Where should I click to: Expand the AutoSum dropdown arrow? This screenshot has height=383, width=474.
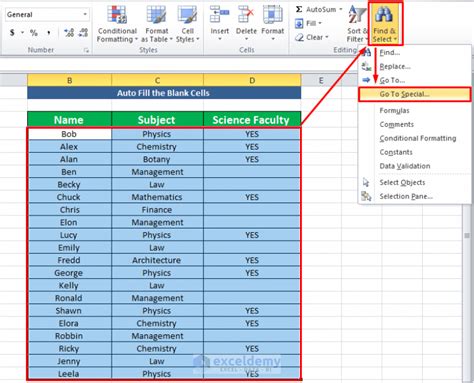pos(341,9)
